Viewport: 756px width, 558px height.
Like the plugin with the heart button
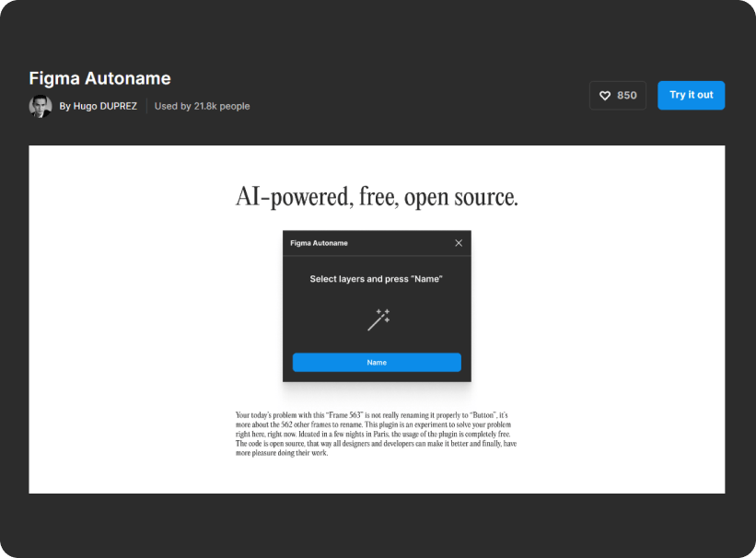point(618,96)
